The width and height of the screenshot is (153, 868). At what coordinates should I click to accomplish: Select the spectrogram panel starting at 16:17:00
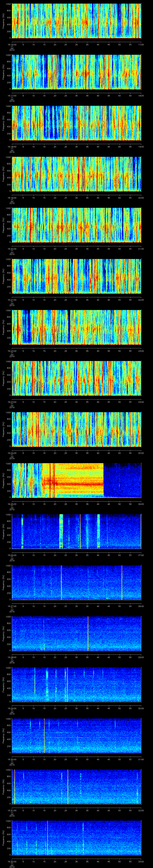coord(77,72)
